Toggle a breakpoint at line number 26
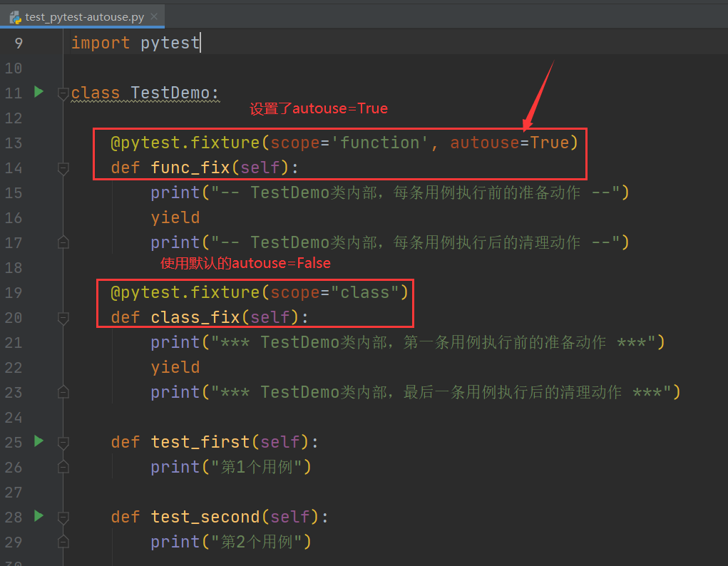728x566 pixels. click(14, 468)
